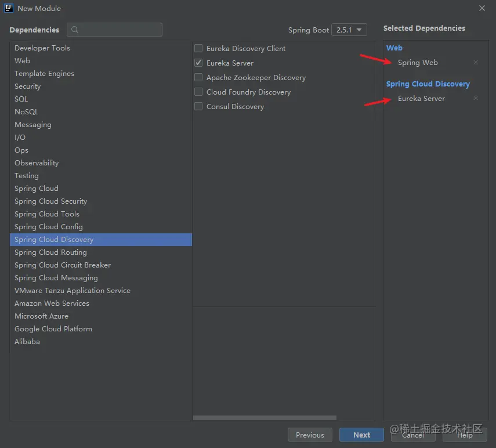This screenshot has width=496, height=448.
Task: Click Spring Cloud Discovery heading in Selected Dependencies
Action: pos(428,84)
